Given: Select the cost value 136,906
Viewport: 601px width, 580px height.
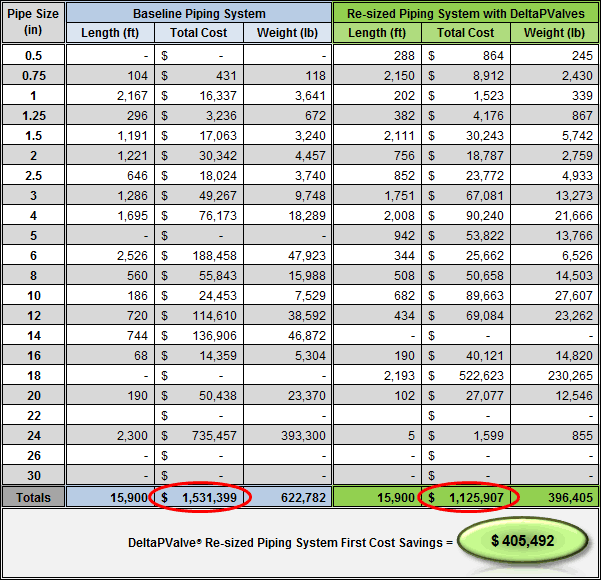Looking at the screenshot, I should 215,335.
